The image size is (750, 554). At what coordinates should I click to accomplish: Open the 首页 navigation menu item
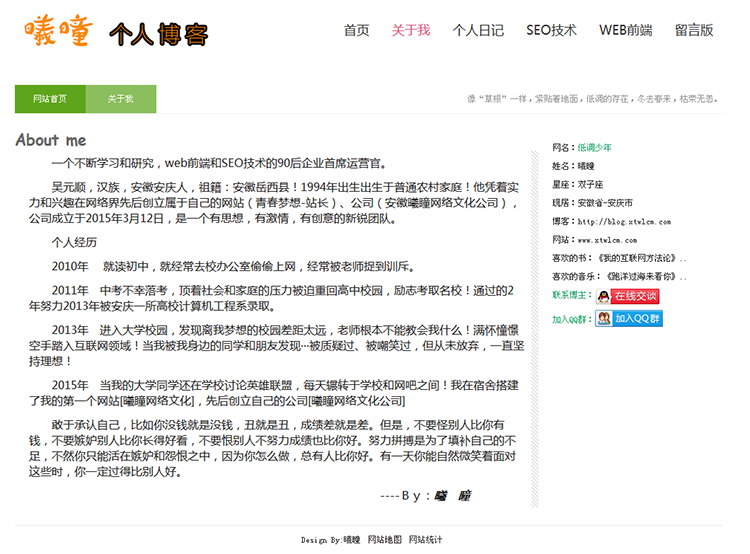pyautogui.click(x=357, y=30)
